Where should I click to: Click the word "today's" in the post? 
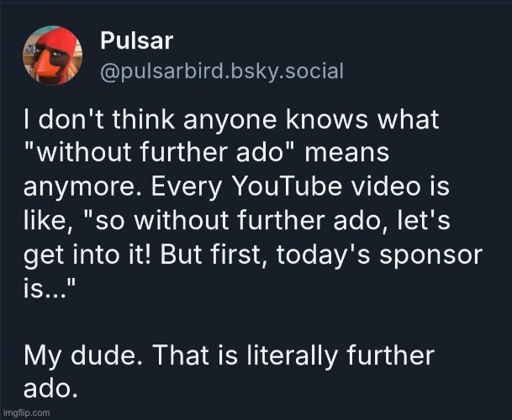[324, 255]
